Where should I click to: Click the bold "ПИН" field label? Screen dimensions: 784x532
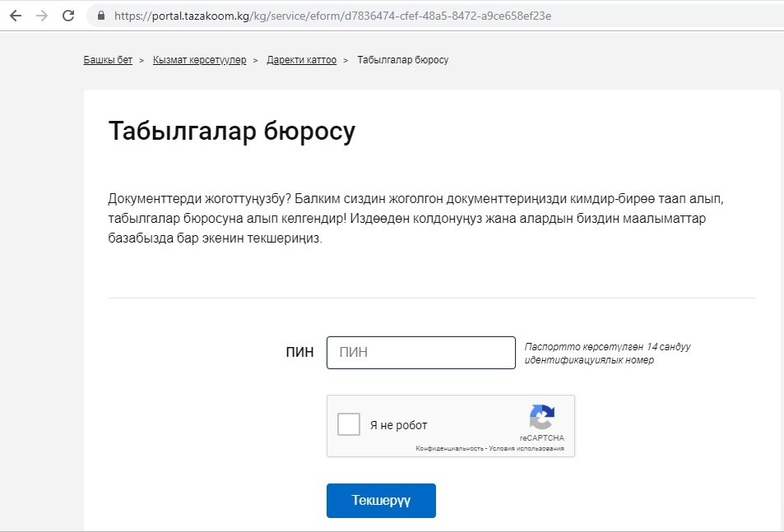pyautogui.click(x=299, y=353)
